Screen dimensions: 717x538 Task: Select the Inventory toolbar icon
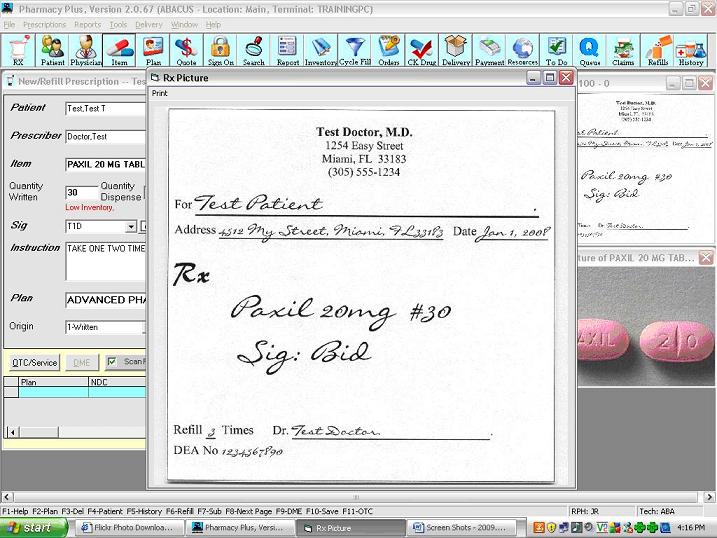321,50
